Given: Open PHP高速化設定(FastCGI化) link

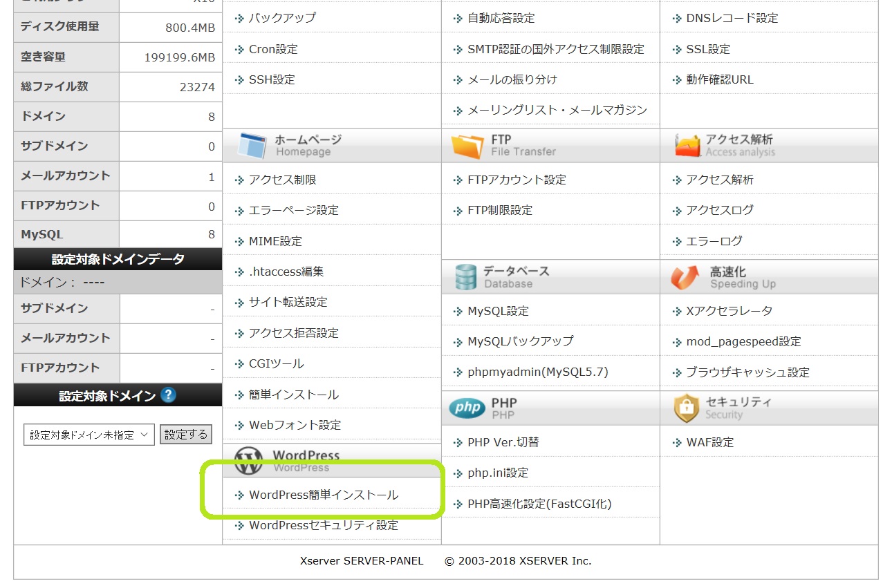Looking at the screenshot, I should pos(539,504).
